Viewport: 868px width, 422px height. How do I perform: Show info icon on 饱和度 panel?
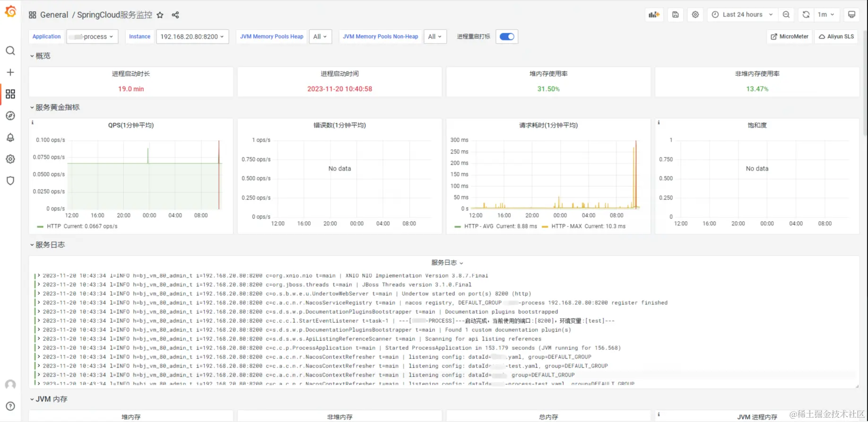coord(659,122)
